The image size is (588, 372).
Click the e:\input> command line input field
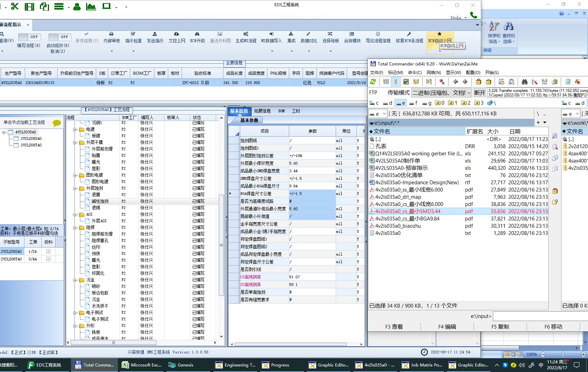click(x=540, y=316)
